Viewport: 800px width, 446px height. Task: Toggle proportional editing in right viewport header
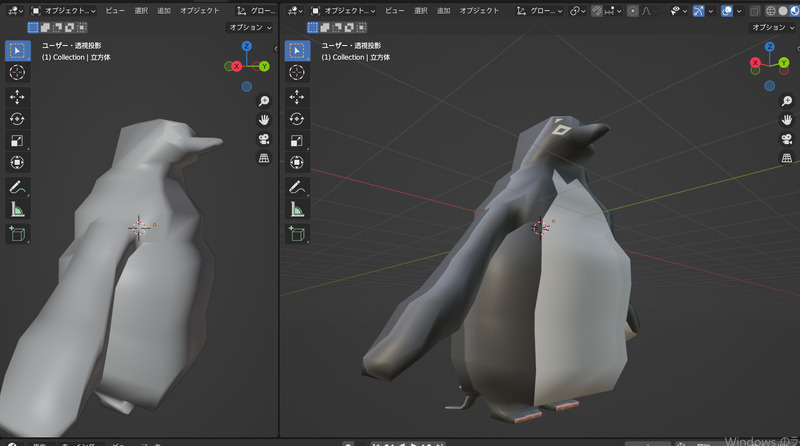coord(633,11)
